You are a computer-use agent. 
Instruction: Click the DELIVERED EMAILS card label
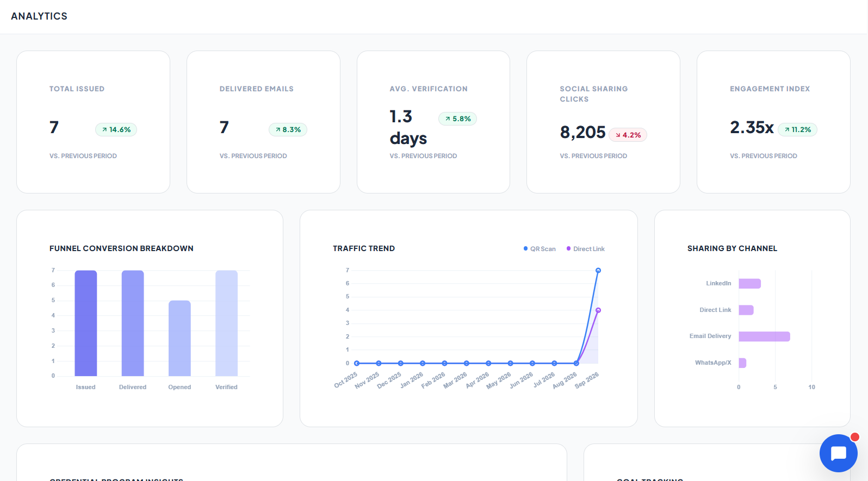(x=257, y=89)
